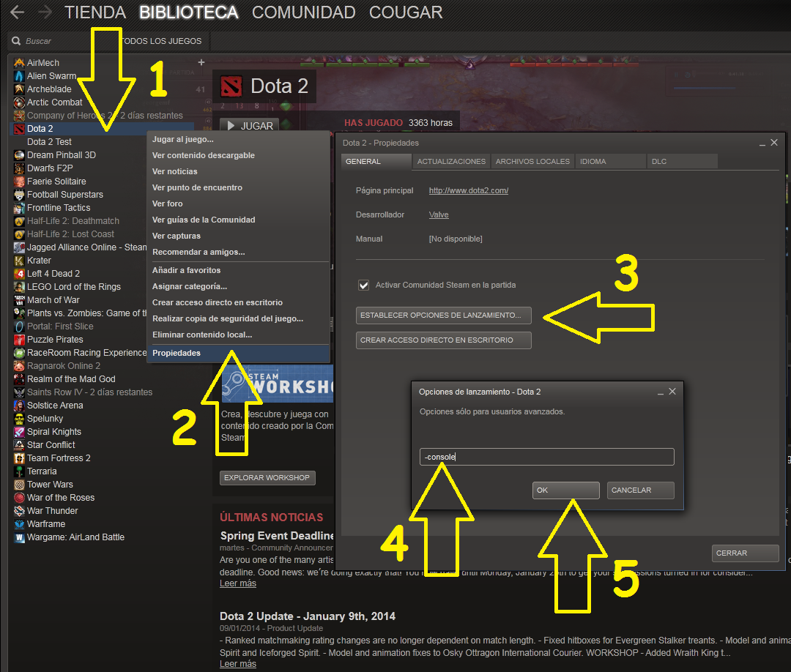791x672 pixels.
Task: Click the Left 4 Dead 2 icon
Action: point(19,274)
